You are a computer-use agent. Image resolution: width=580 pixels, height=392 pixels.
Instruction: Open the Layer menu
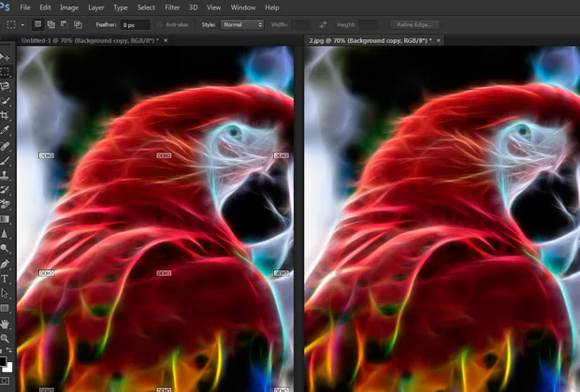click(94, 7)
